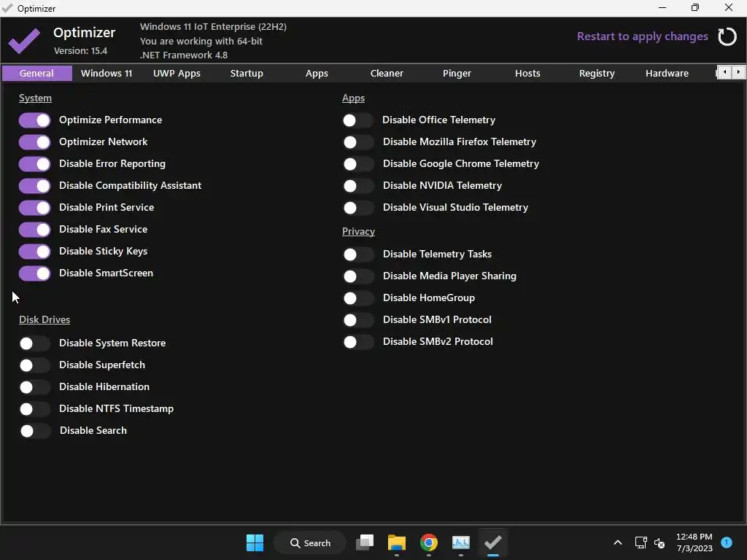747x560 pixels.
Task: Click the Version: 15.4 label
Action: [x=80, y=50]
